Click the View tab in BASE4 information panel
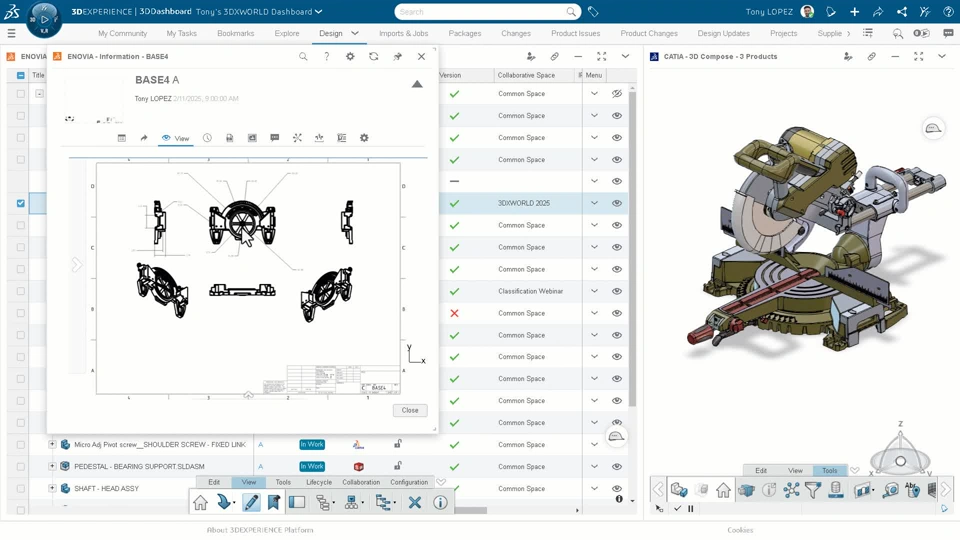The image size is (960, 540). [176, 138]
